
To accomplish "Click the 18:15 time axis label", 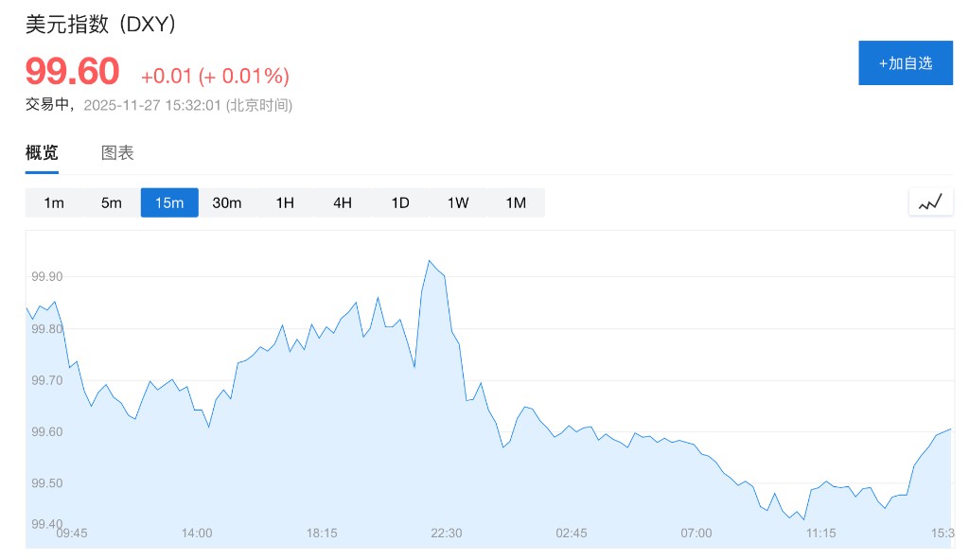I will pos(322,534).
